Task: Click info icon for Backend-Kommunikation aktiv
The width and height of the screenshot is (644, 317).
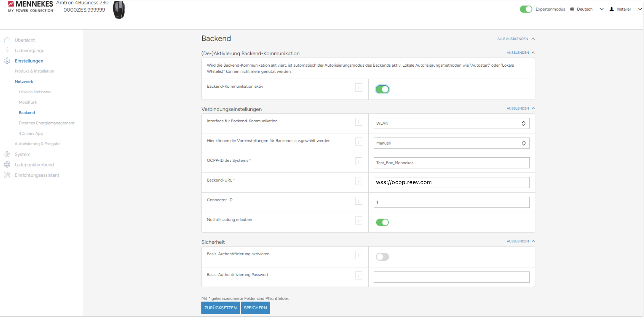Action: pos(358,87)
